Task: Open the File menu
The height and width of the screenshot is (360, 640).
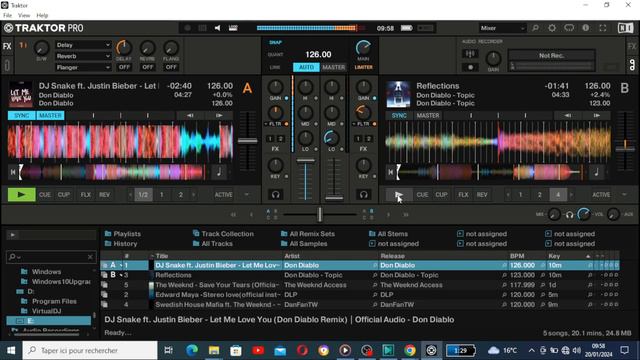Action: 7,16
